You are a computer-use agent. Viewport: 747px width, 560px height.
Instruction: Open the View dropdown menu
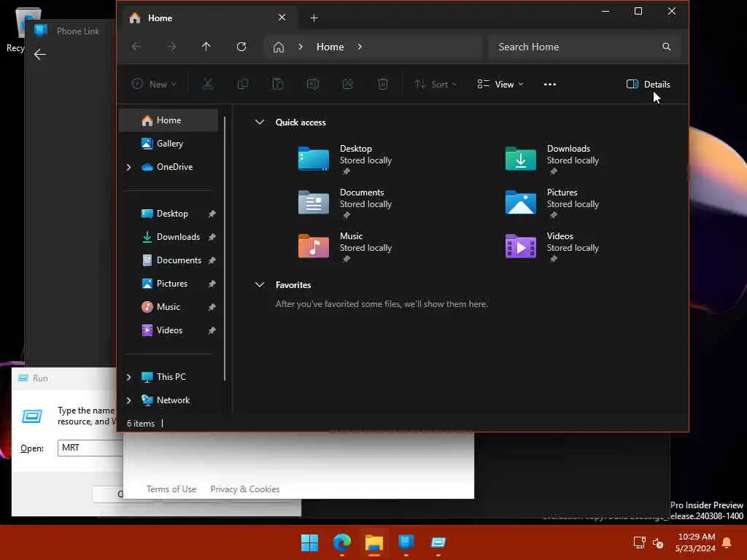[500, 85]
